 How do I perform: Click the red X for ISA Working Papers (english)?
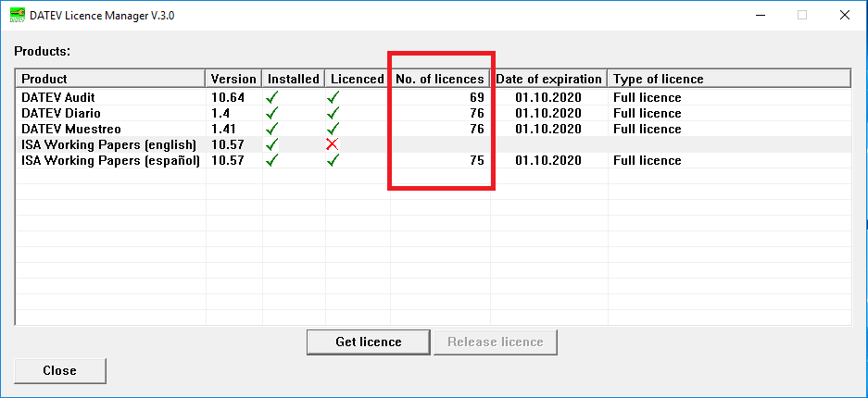pyautogui.click(x=333, y=144)
